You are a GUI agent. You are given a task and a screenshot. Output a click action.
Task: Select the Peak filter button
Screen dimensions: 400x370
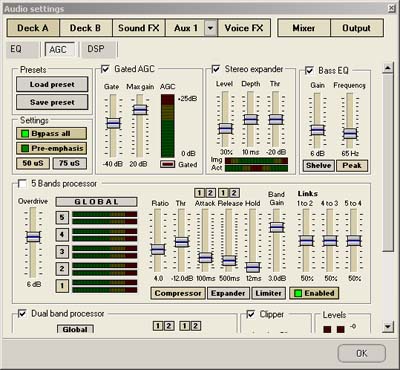pyautogui.click(x=352, y=166)
